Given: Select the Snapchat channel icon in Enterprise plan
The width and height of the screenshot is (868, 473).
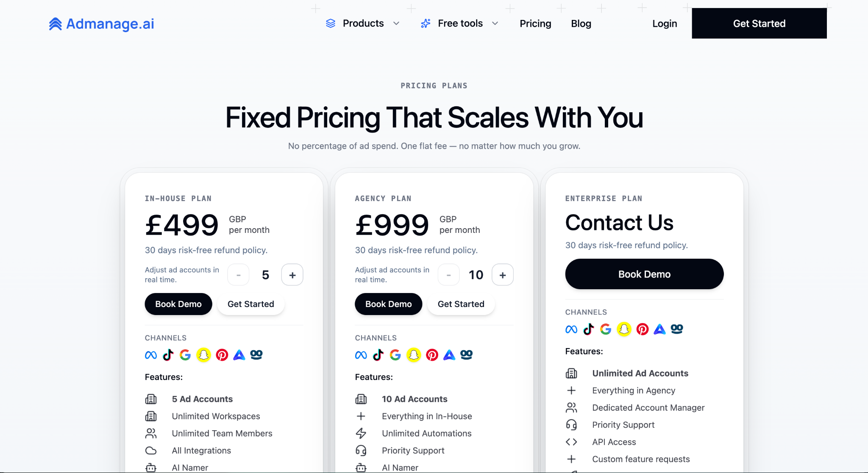Looking at the screenshot, I should pos(623,329).
